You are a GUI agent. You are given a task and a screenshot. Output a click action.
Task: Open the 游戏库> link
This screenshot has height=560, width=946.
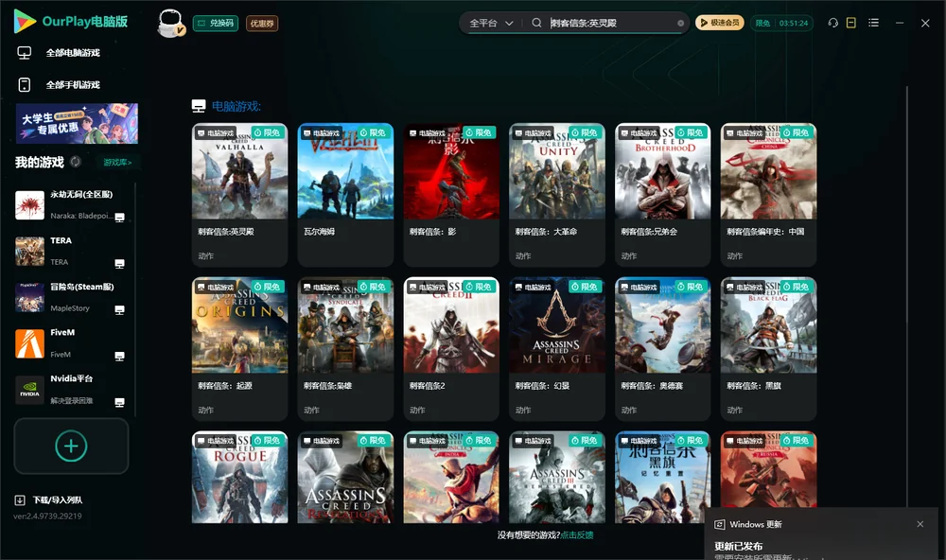[x=117, y=163]
